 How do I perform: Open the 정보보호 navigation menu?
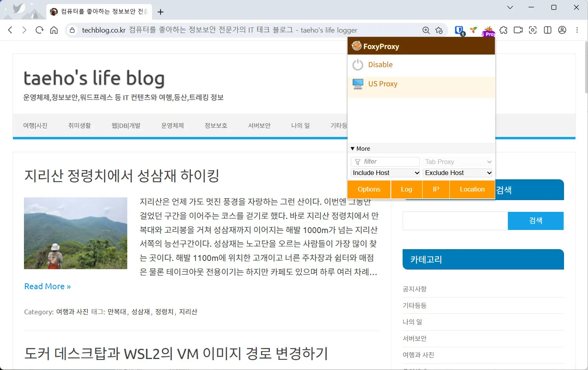point(215,125)
